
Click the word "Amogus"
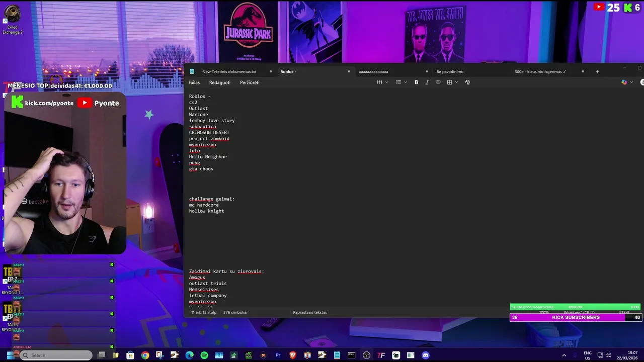pos(197,278)
